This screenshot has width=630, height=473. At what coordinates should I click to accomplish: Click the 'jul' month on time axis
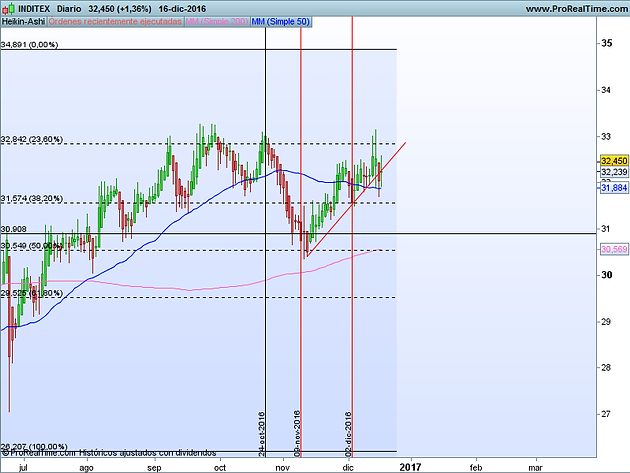click(23, 467)
